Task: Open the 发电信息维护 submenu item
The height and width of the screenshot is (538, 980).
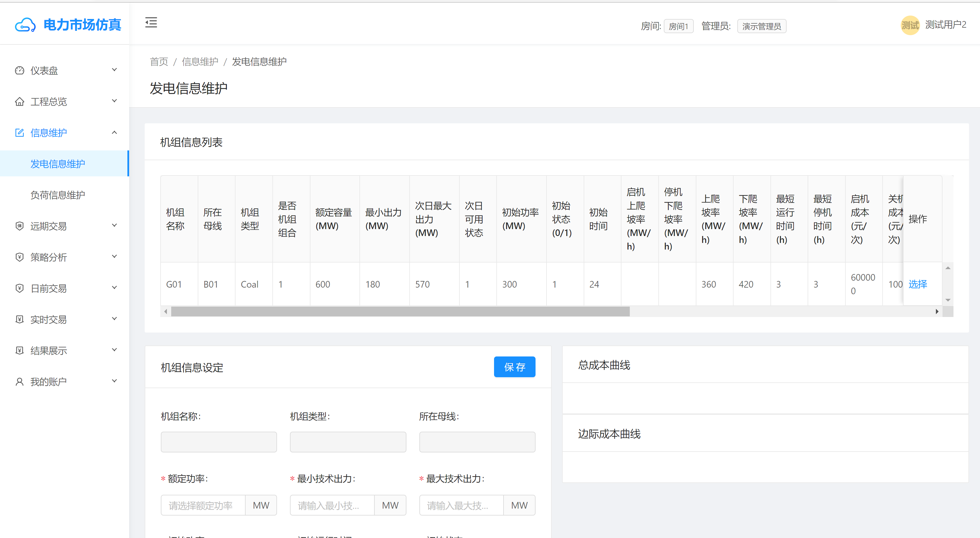Action: tap(64, 164)
